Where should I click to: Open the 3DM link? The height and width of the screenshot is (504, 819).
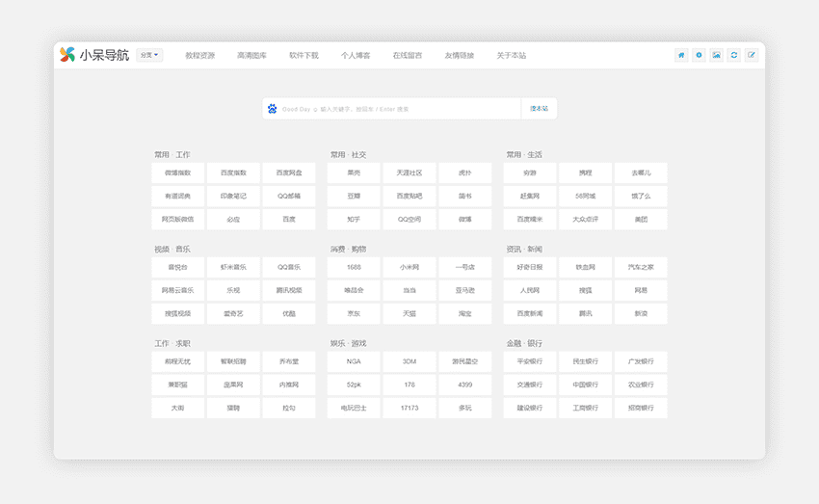point(409,361)
